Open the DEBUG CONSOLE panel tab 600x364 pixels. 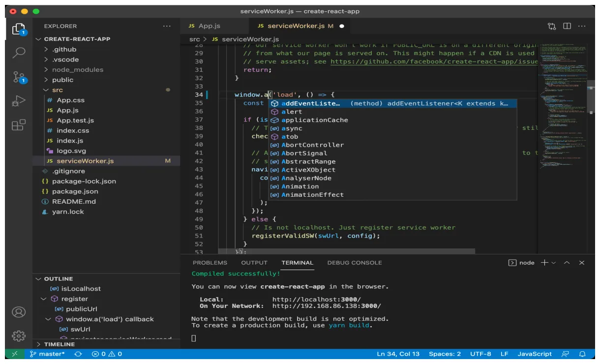(354, 262)
